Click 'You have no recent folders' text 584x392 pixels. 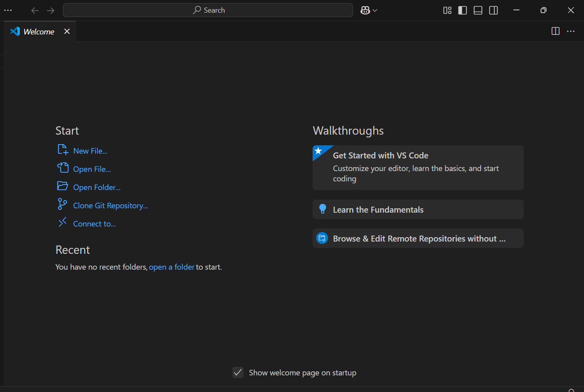(x=101, y=267)
